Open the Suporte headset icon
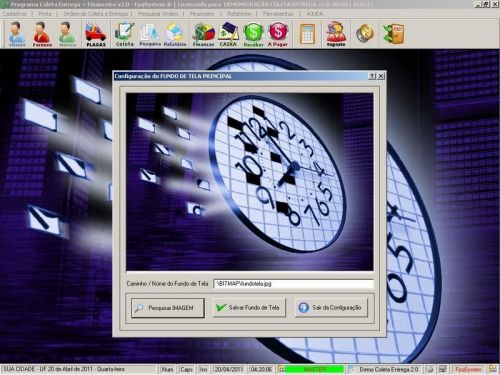Screen dimensions: 500x375 click(x=336, y=34)
